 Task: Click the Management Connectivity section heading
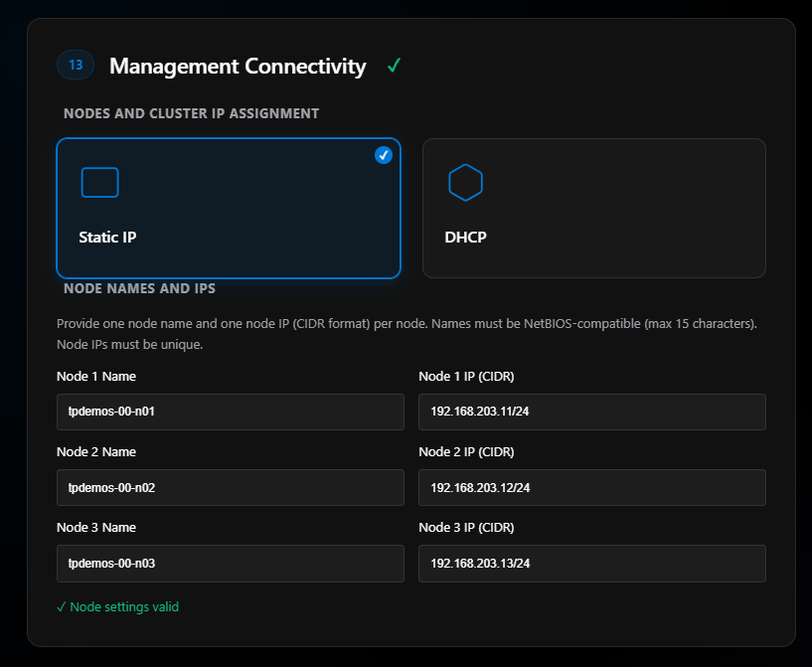click(238, 67)
